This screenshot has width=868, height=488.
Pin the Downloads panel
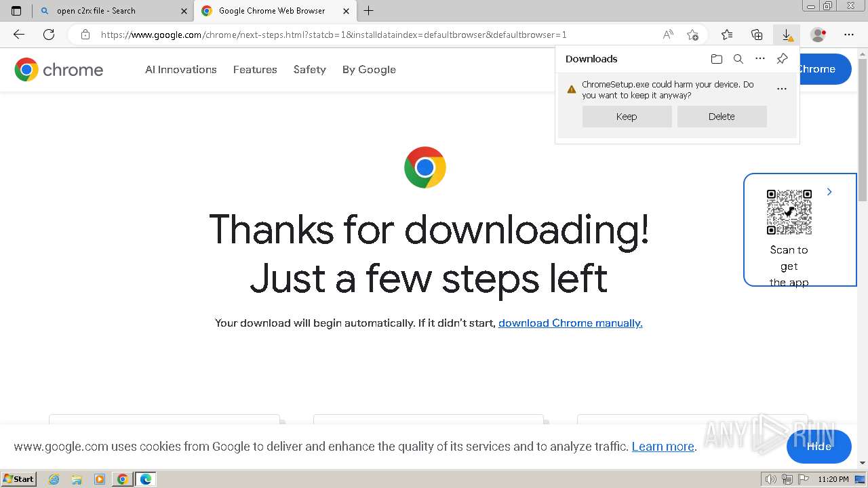pos(782,59)
